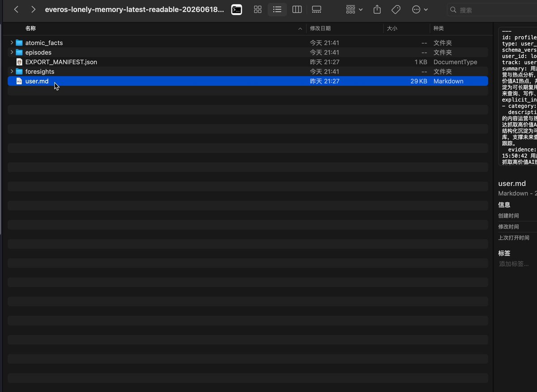
Task: Click the share icon
Action: click(x=377, y=9)
